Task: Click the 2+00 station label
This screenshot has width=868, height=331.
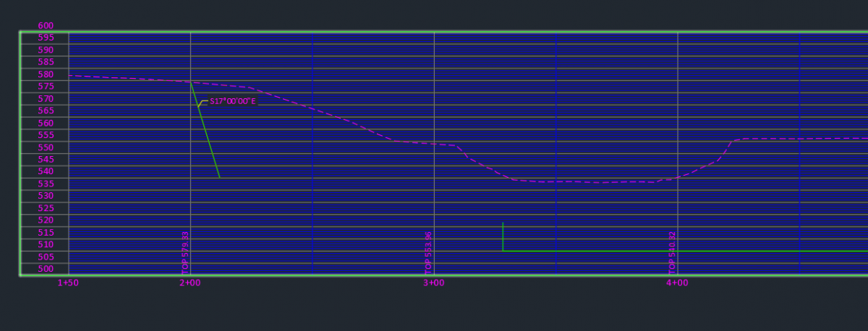Action: (x=190, y=283)
